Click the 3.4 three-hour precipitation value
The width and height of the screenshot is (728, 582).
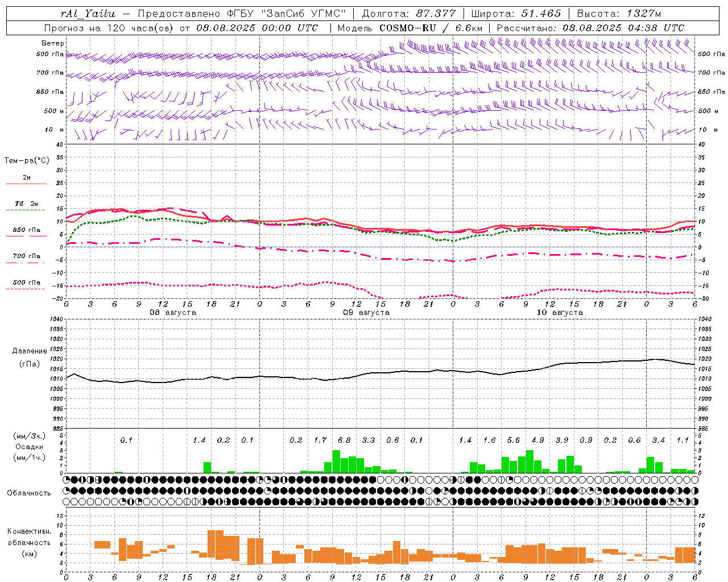(x=659, y=440)
